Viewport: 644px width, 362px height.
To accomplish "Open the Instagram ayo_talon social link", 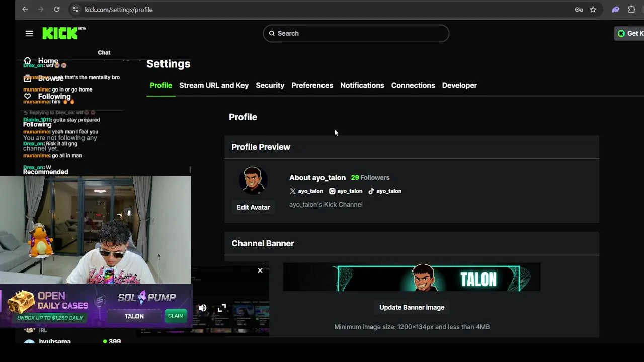I will tap(346, 191).
